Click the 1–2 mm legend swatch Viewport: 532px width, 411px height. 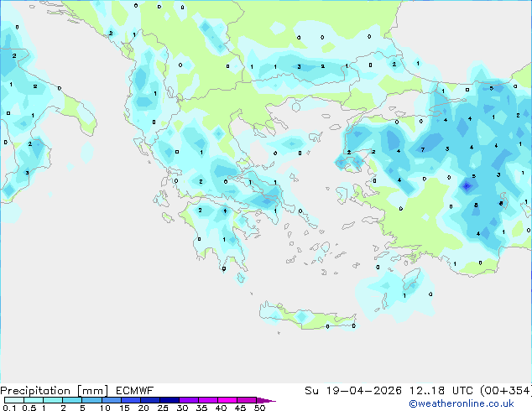point(53,400)
